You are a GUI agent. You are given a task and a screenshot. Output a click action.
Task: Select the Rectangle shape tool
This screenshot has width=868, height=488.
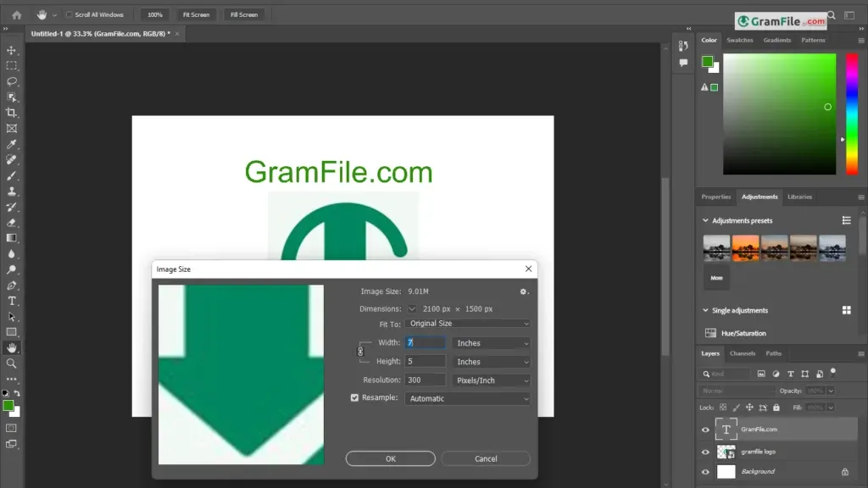(12, 332)
